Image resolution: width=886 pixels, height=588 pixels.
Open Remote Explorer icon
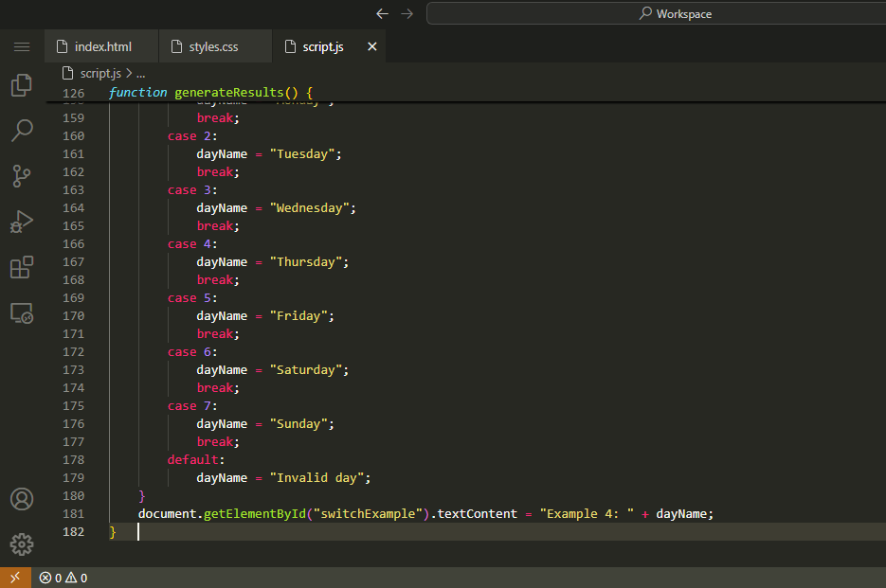coord(21,312)
